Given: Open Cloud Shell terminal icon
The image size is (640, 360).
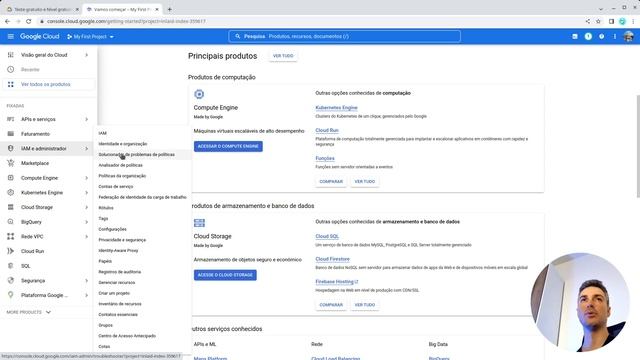Looking at the screenshot, I should pyautogui.click(x=575, y=36).
